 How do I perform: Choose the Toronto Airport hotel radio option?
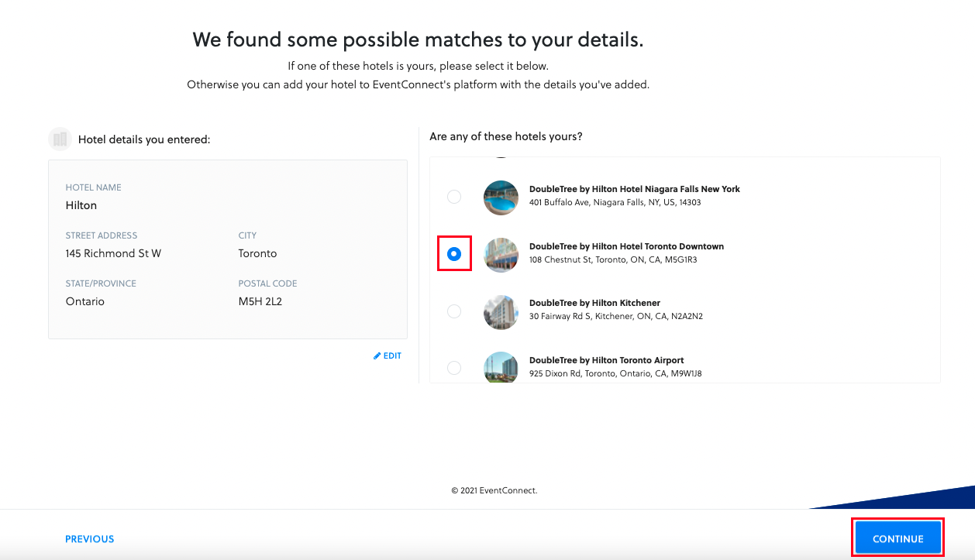[454, 367]
